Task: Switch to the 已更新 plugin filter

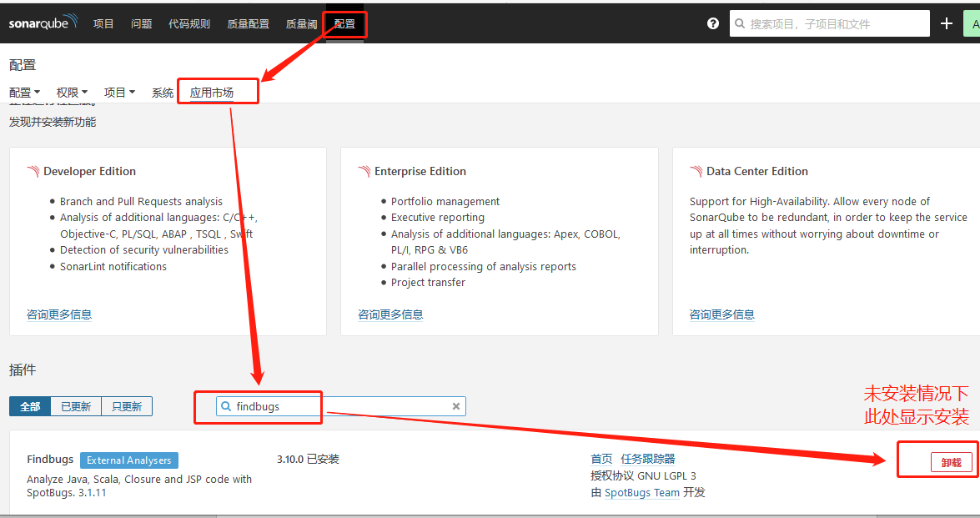Action: (75, 406)
